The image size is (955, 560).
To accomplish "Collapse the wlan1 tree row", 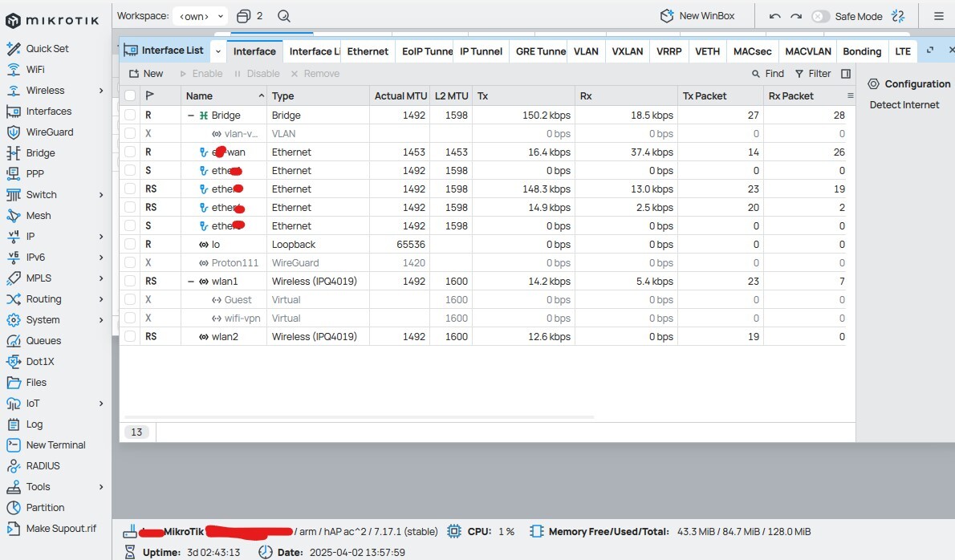I will (x=191, y=282).
